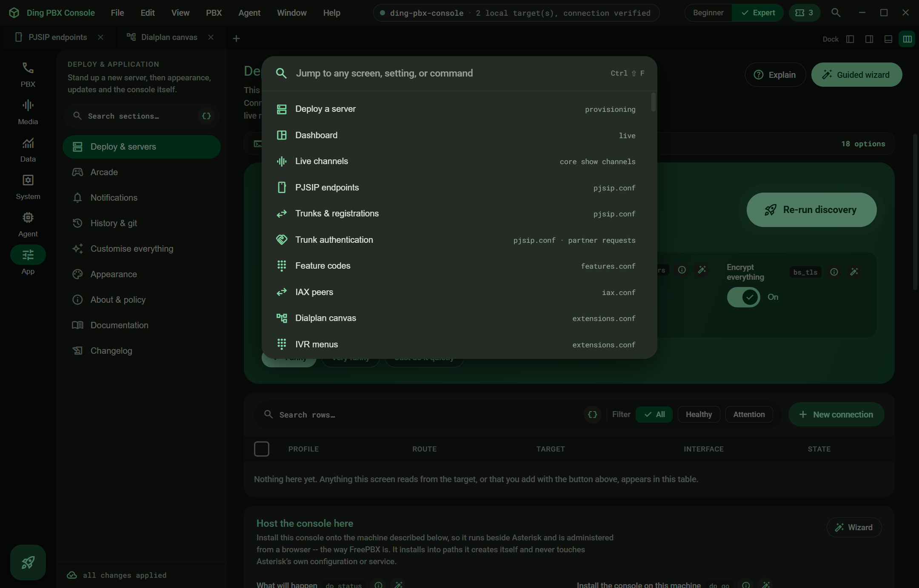Dock panel to the right side

(x=869, y=39)
